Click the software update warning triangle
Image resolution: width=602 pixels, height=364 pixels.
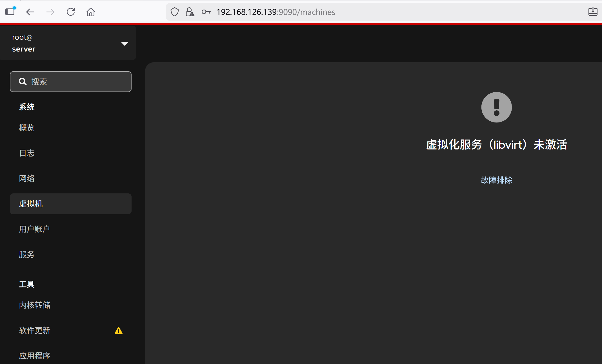tap(119, 330)
